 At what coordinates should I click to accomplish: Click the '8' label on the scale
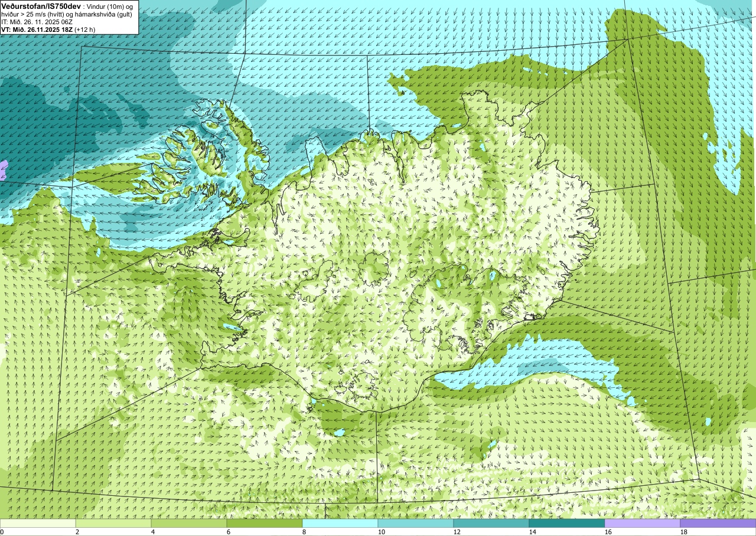coord(304,532)
